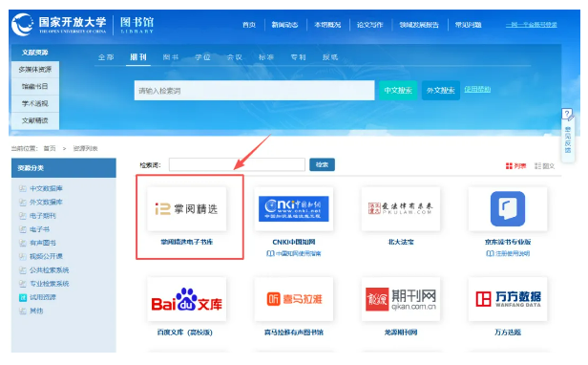Click icon beside 专业检索系统 category
This screenshot has width=588, height=365.
pyautogui.click(x=23, y=284)
